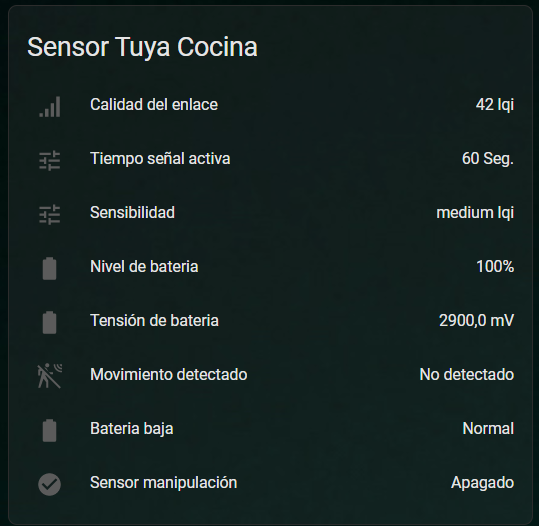Select the Movimiento detectado label
The image size is (539, 526).
(x=168, y=374)
